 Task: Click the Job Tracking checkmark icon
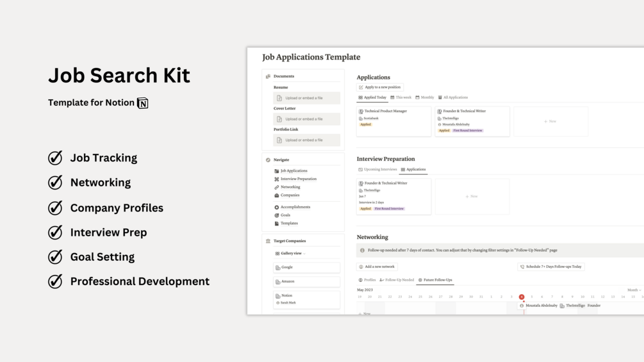point(55,158)
